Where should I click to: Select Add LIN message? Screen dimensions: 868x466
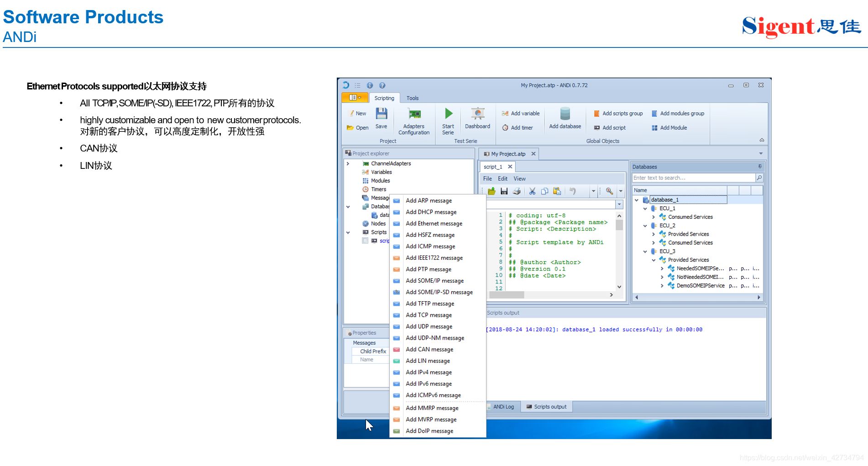click(438, 361)
